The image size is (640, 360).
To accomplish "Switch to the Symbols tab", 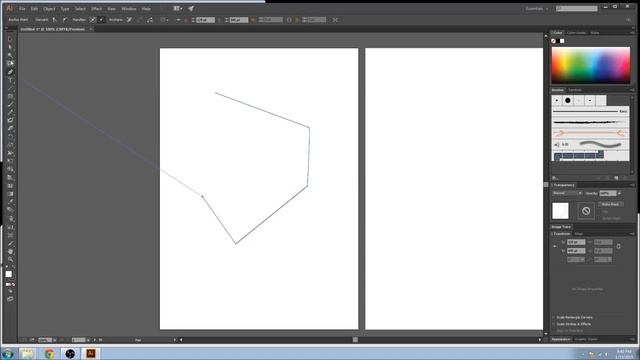I will pos(575,90).
